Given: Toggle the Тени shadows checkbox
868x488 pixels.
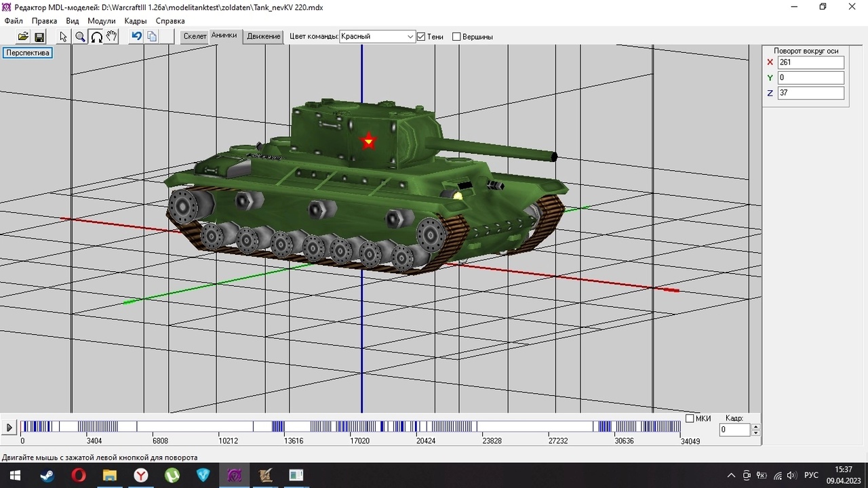Looking at the screenshot, I should tap(421, 37).
